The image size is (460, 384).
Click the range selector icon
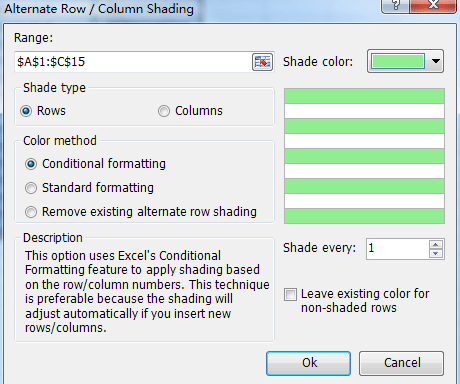pos(262,62)
